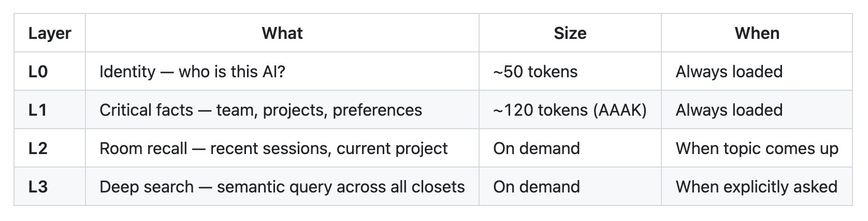
Task: Click the 'When topic comes up' cell
Action: [757, 148]
